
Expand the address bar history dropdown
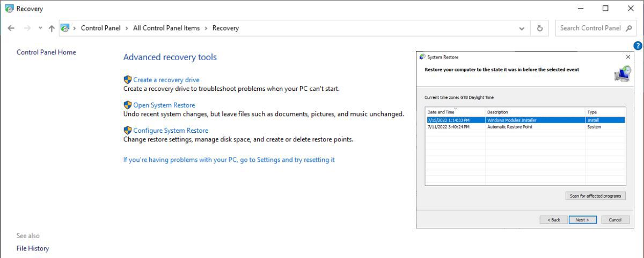(522, 28)
